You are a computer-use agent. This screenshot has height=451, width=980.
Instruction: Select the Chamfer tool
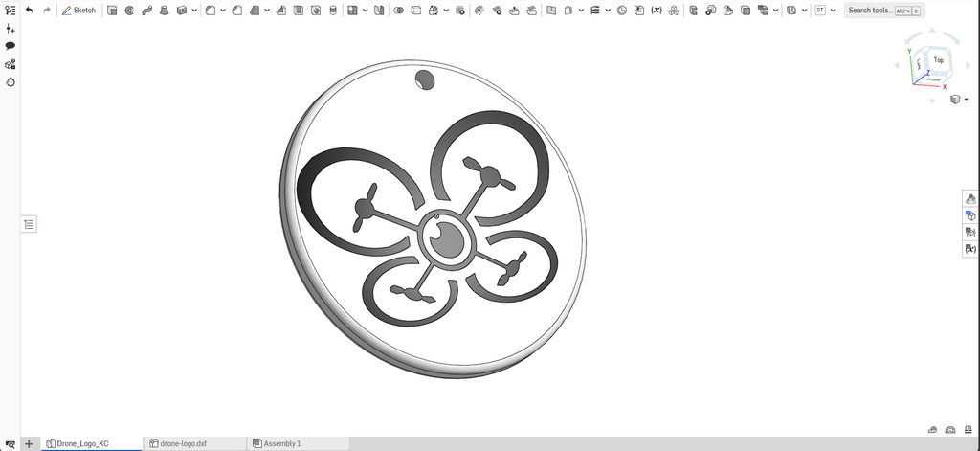pyautogui.click(x=237, y=10)
